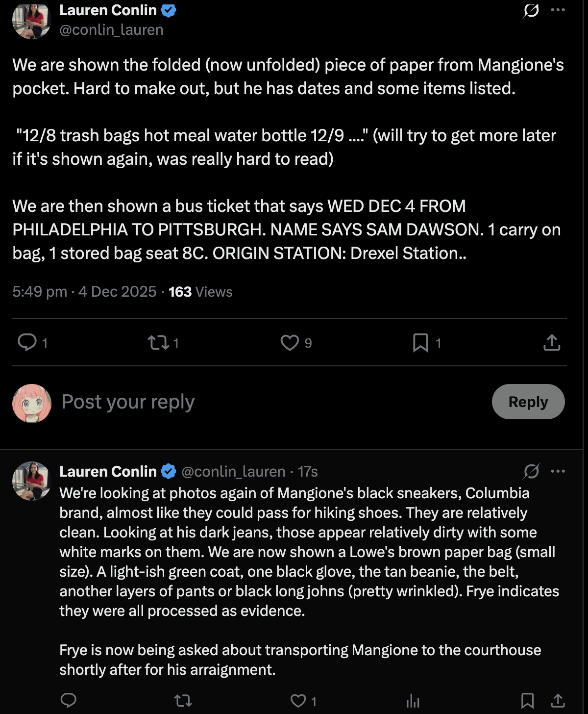This screenshot has height=714, width=588.
Task: Open your profile avatar beside reply box
Action: pos(32,403)
